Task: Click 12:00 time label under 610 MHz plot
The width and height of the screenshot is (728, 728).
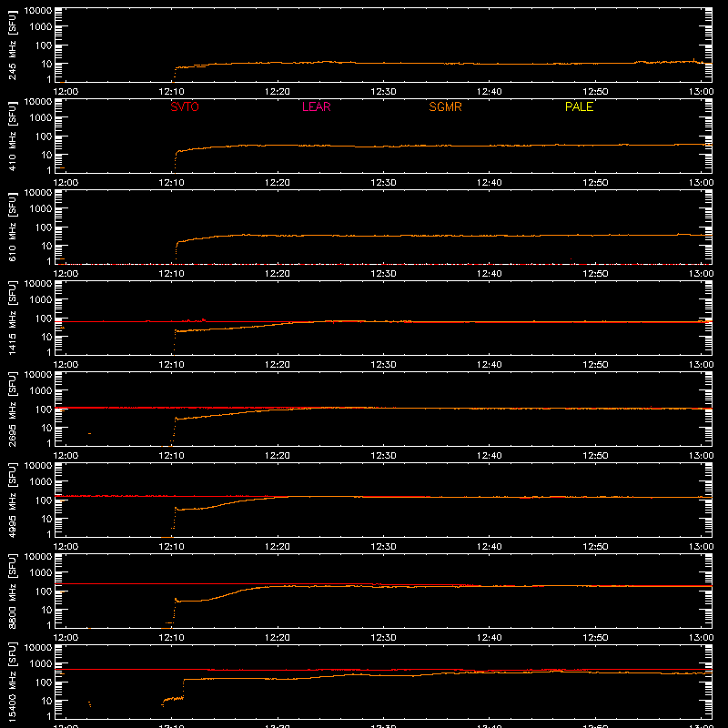Action: pyautogui.click(x=66, y=274)
